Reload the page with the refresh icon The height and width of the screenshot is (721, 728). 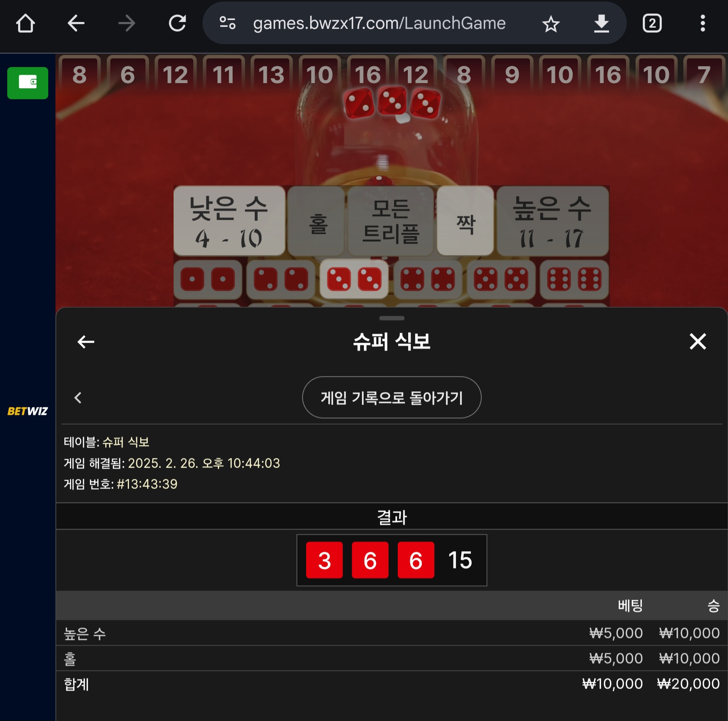(177, 23)
